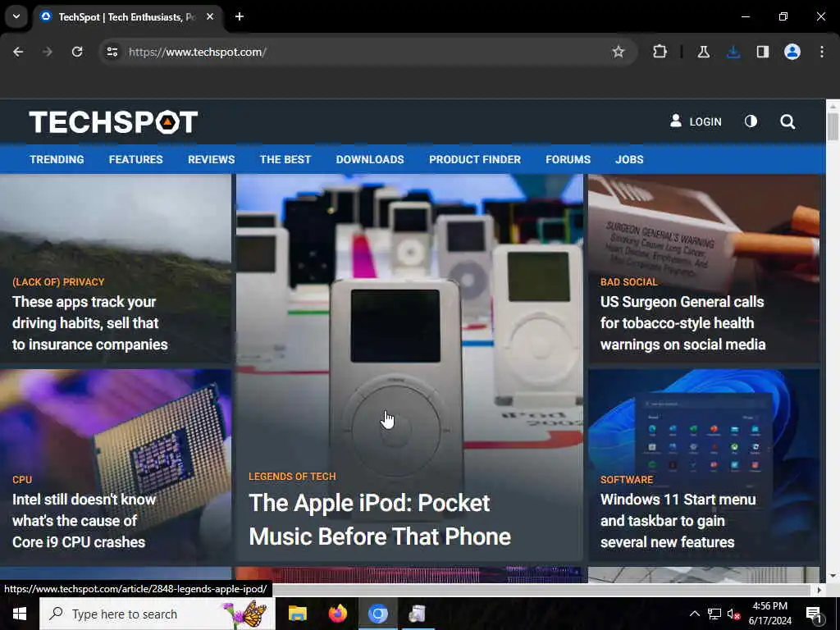Click the (LACK OF) PRIVACY category label
The width and height of the screenshot is (840, 630).
pos(58,282)
